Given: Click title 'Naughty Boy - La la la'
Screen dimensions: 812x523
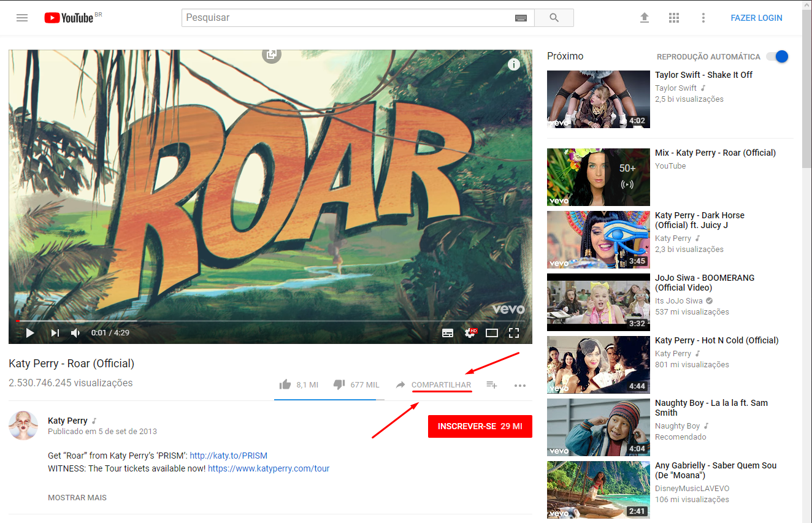Looking at the screenshot, I should point(711,408).
